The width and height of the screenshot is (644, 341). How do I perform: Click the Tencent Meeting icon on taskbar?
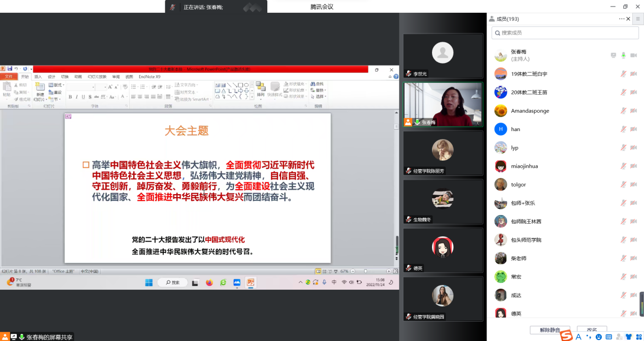(x=237, y=283)
